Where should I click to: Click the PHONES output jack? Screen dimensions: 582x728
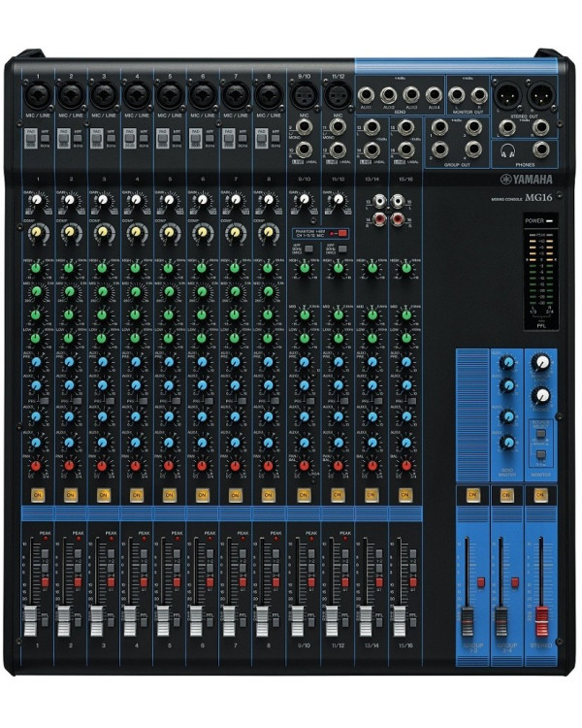pyautogui.click(x=541, y=149)
